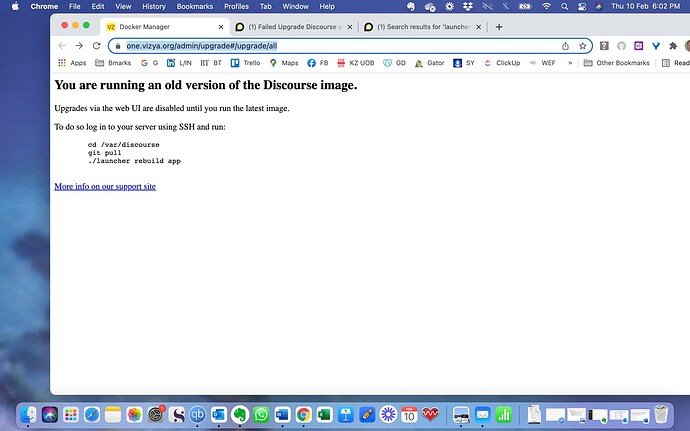Viewport: 690px width, 431px height.
Task: Open Microsoft Word from the Dock
Action: [x=282, y=414]
